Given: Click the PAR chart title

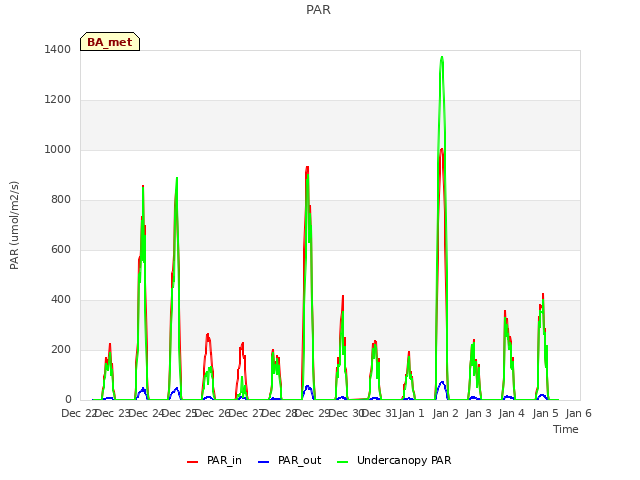Looking at the screenshot, I should pos(318,10).
